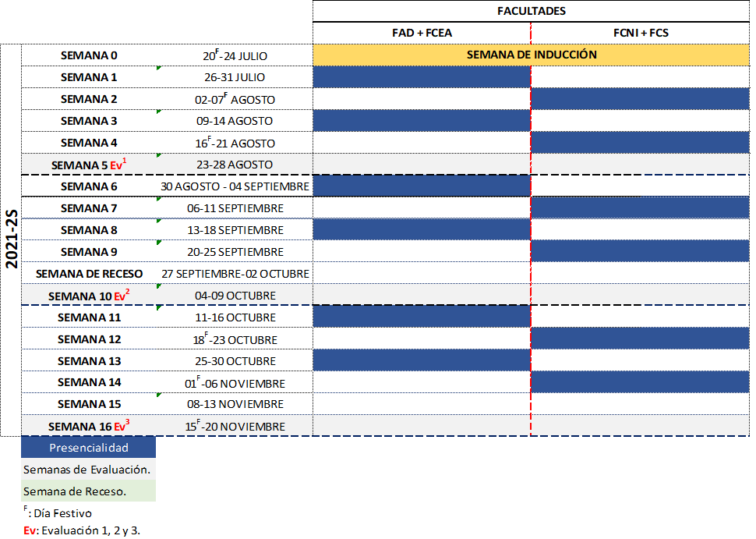Click the 26-31 JULIO date cell

(235, 77)
